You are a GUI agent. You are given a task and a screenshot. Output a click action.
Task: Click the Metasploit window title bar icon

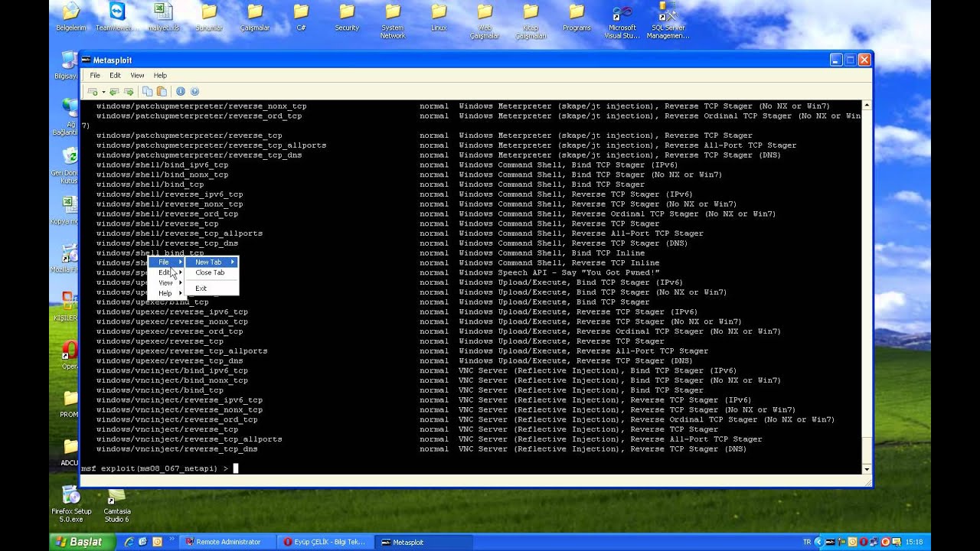(87, 60)
